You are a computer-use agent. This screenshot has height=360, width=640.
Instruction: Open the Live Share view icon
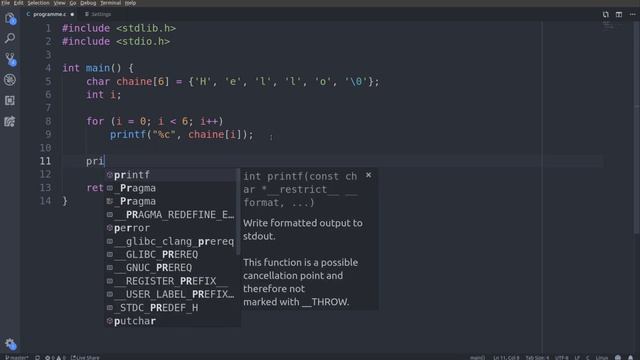tap(10, 121)
